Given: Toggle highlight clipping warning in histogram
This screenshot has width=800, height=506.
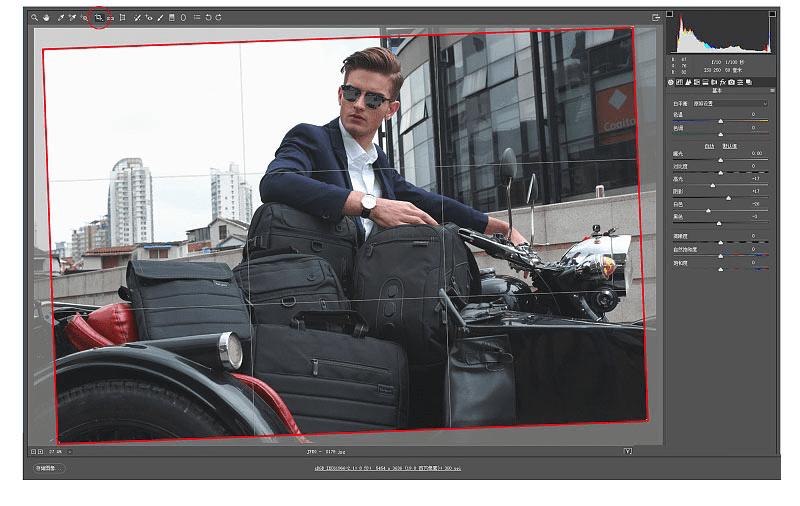Looking at the screenshot, I should coord(772,14).
